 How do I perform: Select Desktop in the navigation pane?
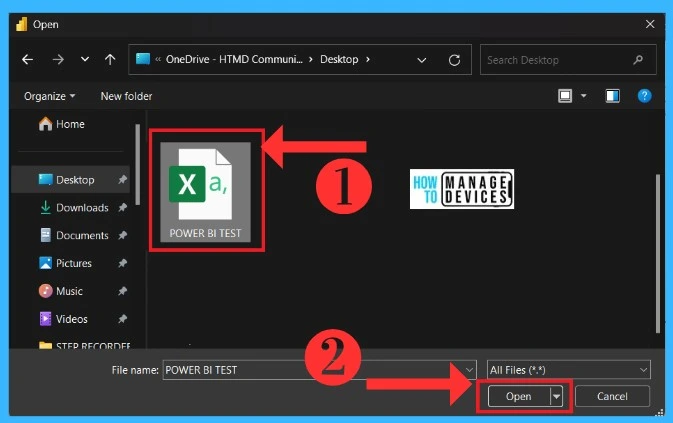pyautogui.click(x=71, y=180)
